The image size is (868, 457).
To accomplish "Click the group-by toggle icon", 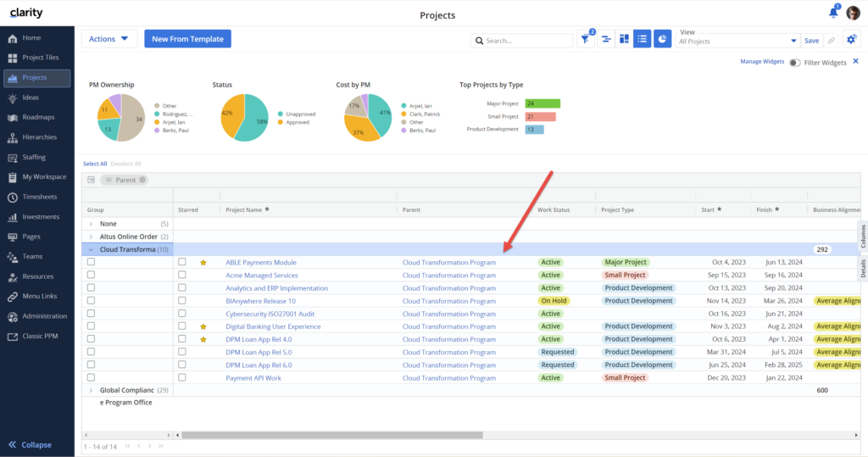I will click(x=92, y=180).
